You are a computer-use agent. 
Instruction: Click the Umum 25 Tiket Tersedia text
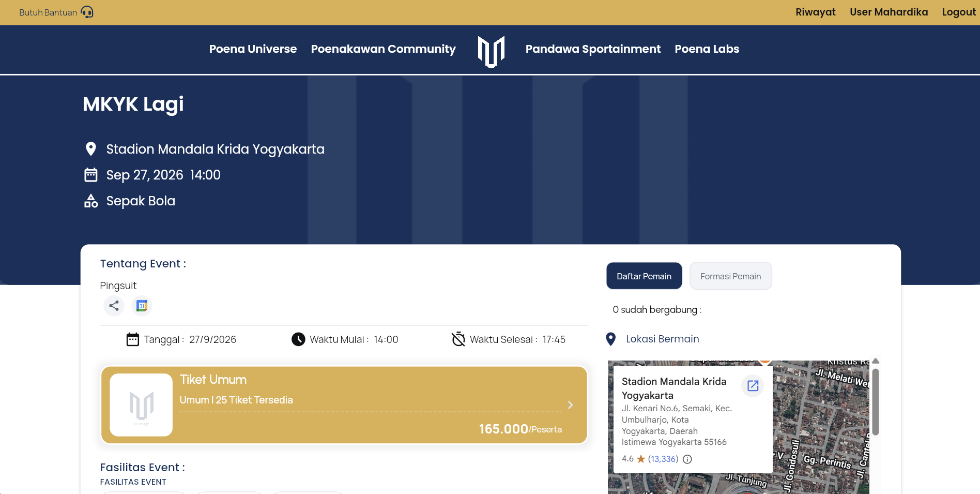(x=236, y=400)
